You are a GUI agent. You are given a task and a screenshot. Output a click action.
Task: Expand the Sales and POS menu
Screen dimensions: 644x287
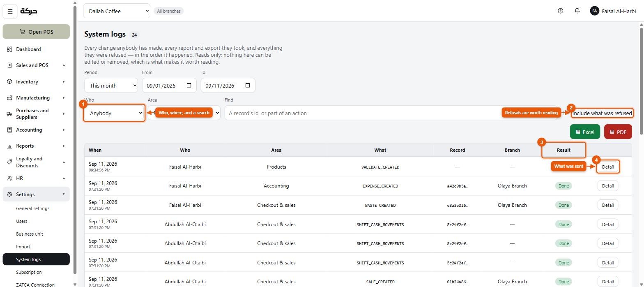pos(36,65)
